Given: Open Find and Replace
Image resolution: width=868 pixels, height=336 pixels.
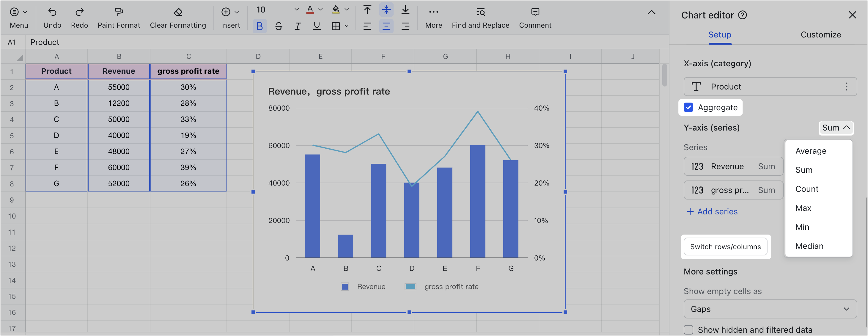Looking at the screenshot, I should [x=480, y=18].
